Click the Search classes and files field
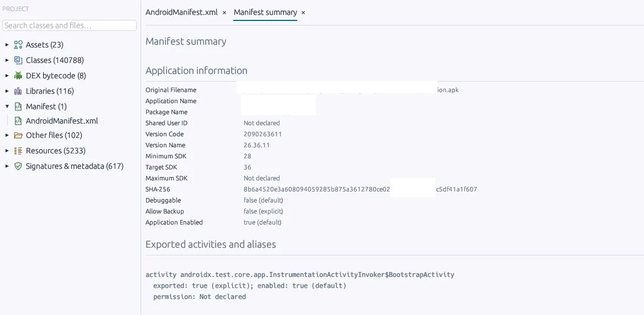Image resolution: width=644 pixels, height=315 pixels. click(69, 25)
